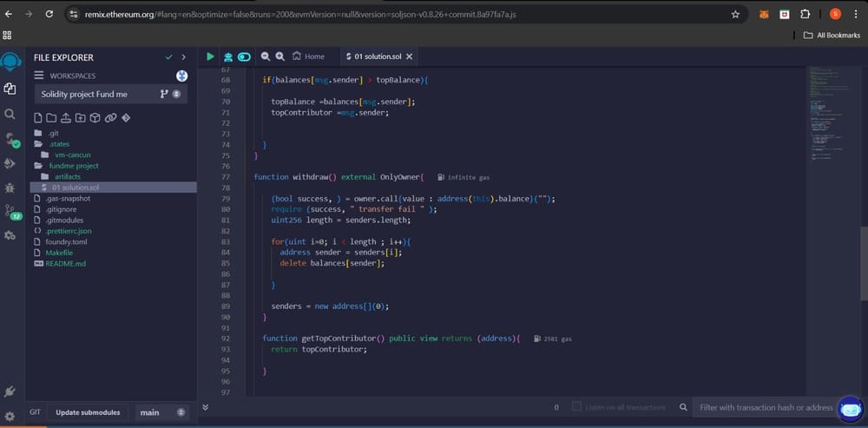The height and width of the screenshot is (428, 868).
Task: Check Listen on all transactions checkbox
Action: [x=576, y=407]
